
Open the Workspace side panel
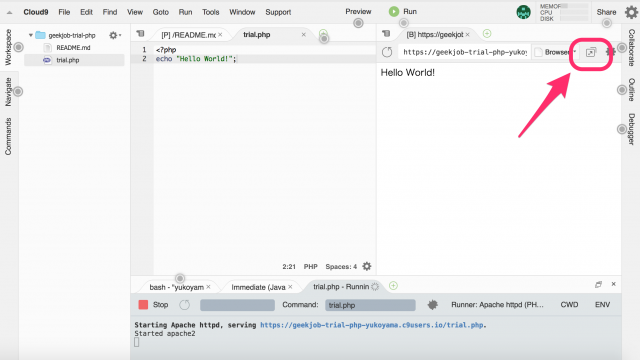pos(8,47)
